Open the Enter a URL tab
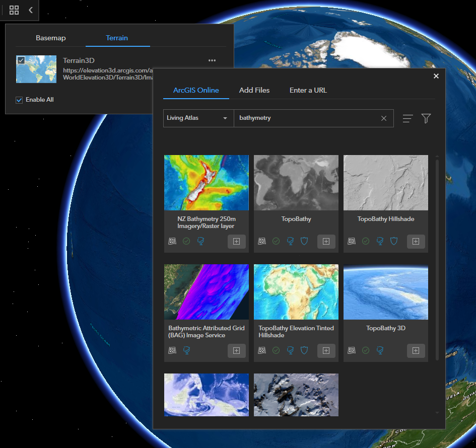The width and height of the screenshot is (476, 448). point(308,90)
